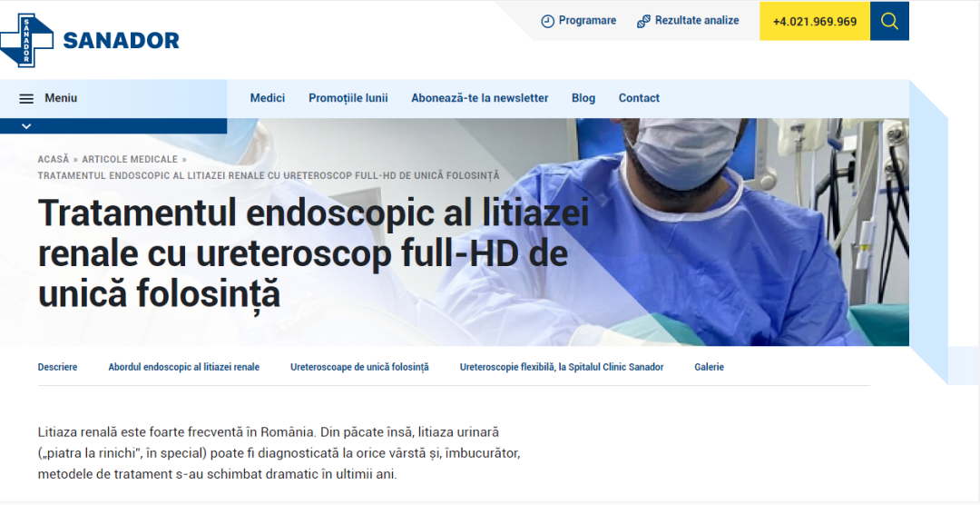Open the Contact menu item

[639, 98]
